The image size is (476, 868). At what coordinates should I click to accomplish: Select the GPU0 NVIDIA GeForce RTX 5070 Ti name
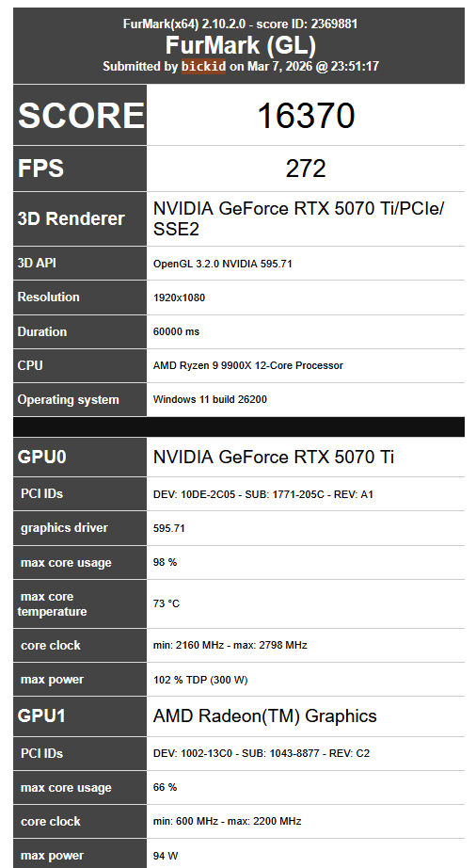coord(274,458)
